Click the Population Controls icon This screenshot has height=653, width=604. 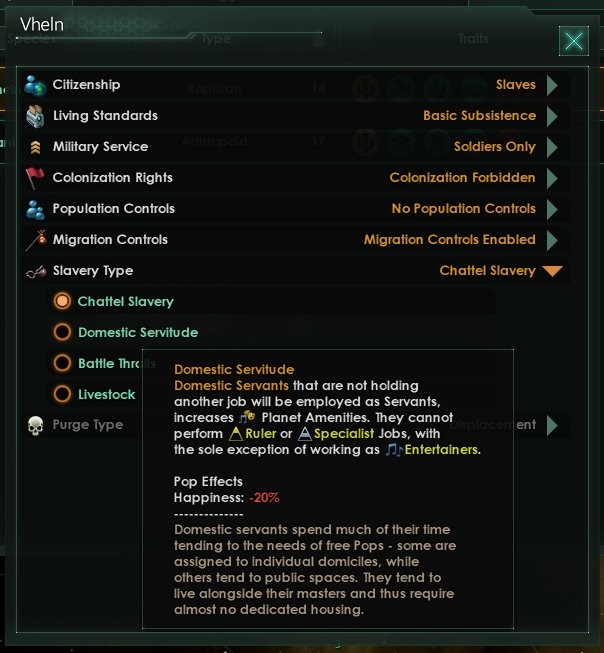point(36,209)
